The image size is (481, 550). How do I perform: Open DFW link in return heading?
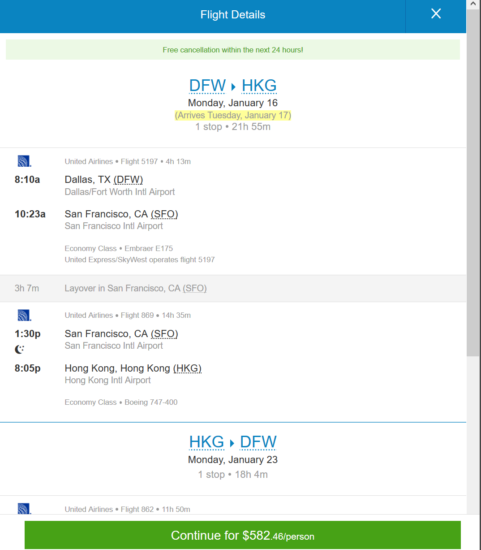click(x=258, y=442)
